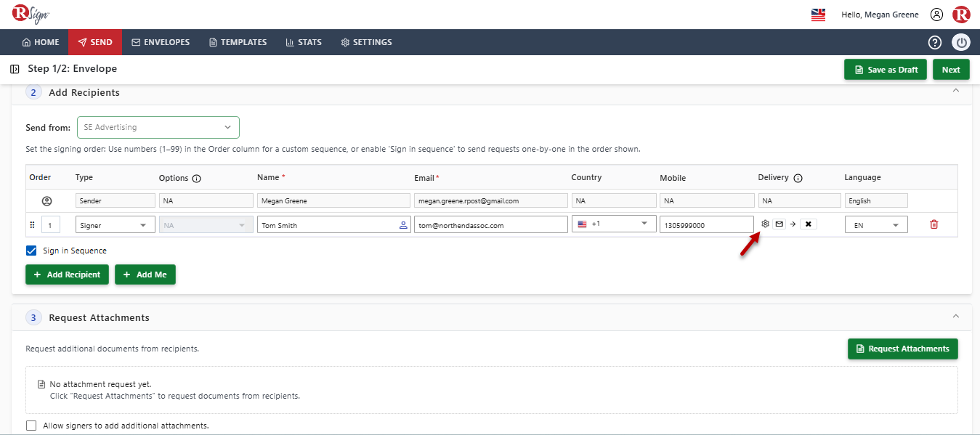Open the help question mark icon

[x=935, y=42]
